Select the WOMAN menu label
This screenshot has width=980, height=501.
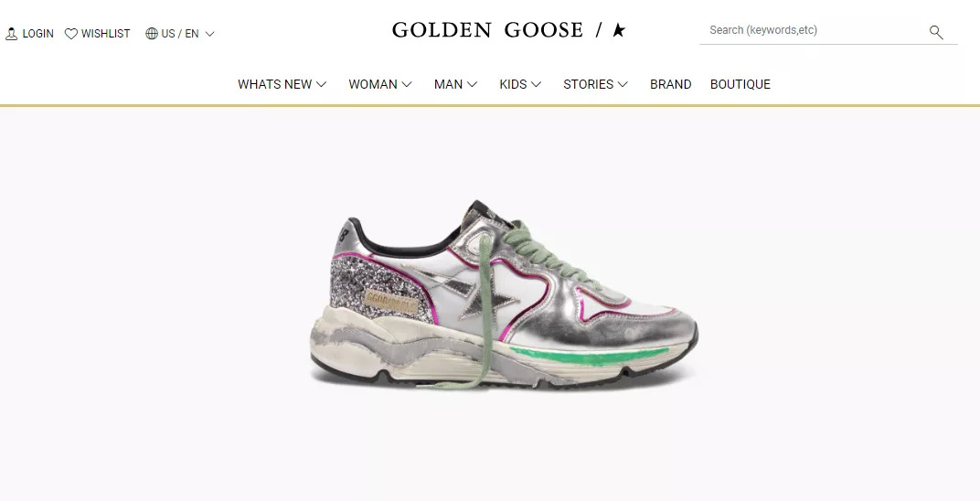[372, 84]
